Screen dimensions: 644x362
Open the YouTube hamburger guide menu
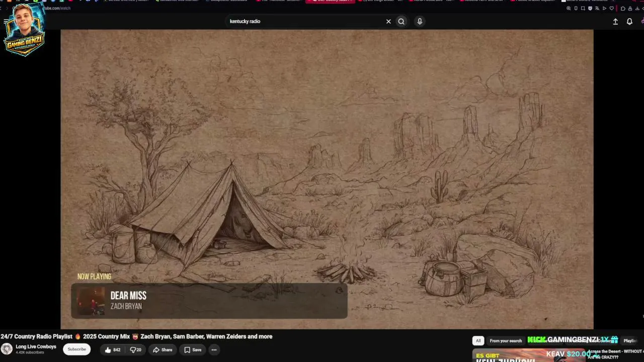[6, 21]
